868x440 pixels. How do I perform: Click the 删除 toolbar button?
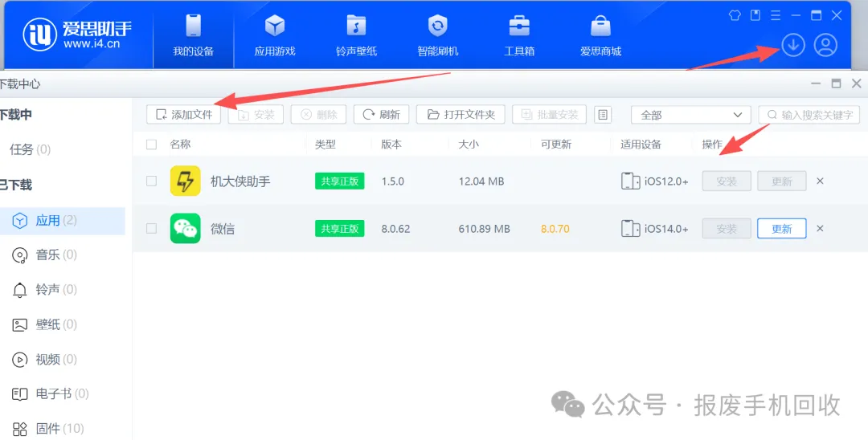click(x=319, y=115)
